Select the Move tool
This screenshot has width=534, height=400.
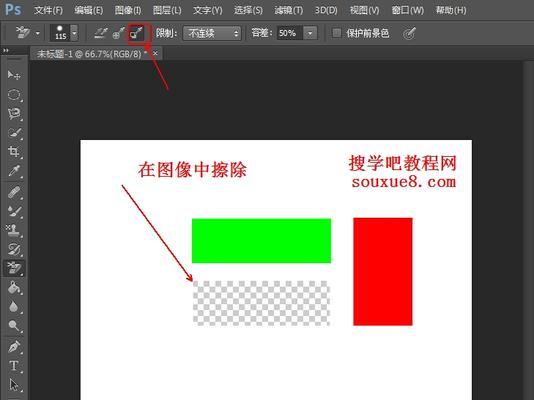point(14,75)
